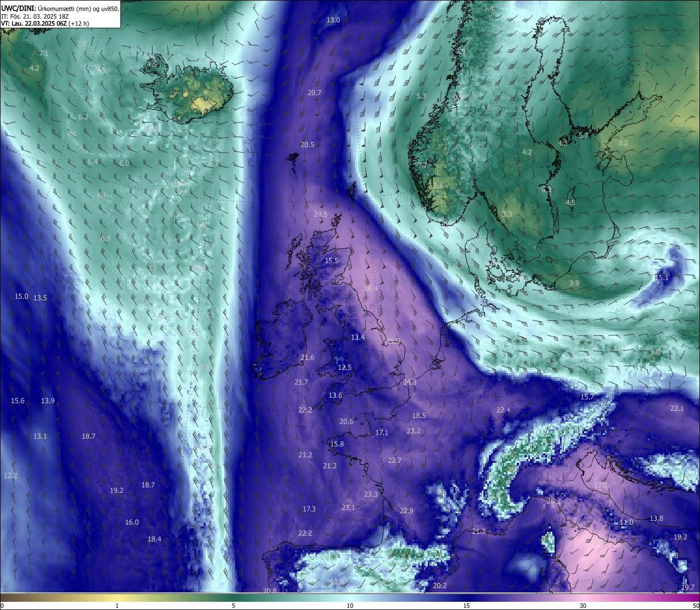Click the 13.0 value at map top

point(333,20)
